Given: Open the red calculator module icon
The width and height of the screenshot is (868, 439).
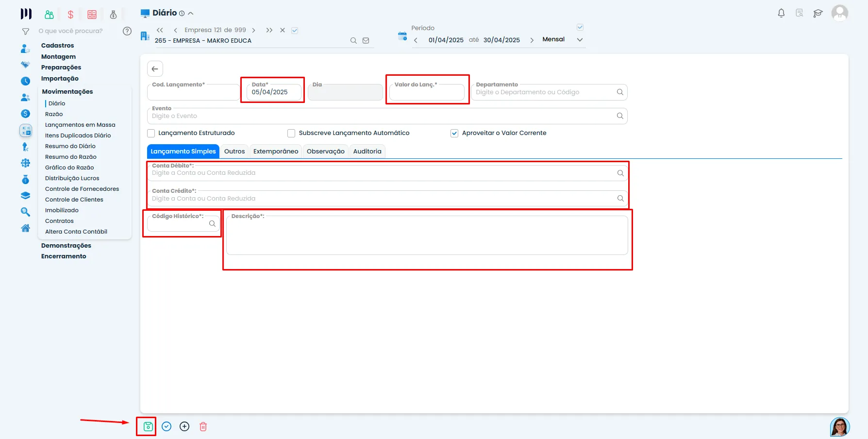Looking at the screenshot, I should point(92,15).
